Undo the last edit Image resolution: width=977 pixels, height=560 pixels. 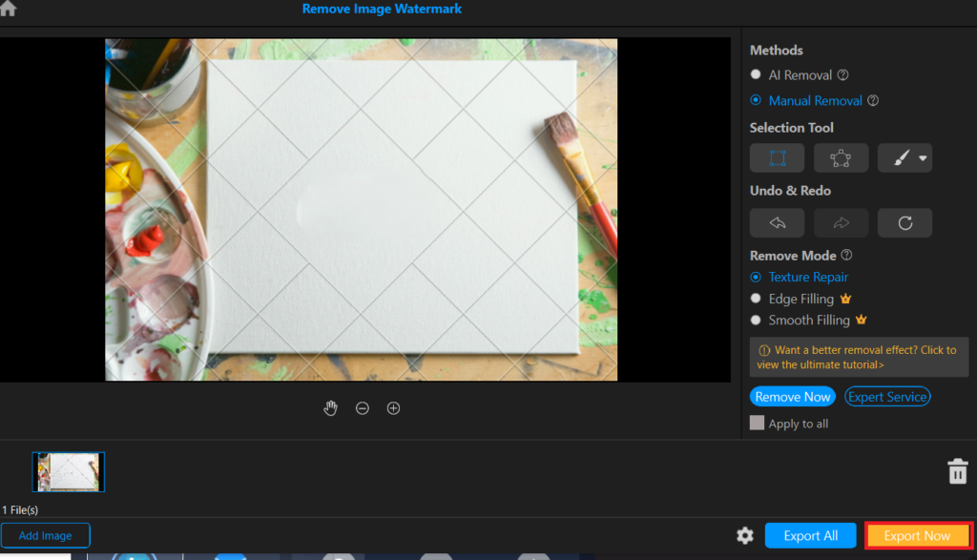coord(777,222)
